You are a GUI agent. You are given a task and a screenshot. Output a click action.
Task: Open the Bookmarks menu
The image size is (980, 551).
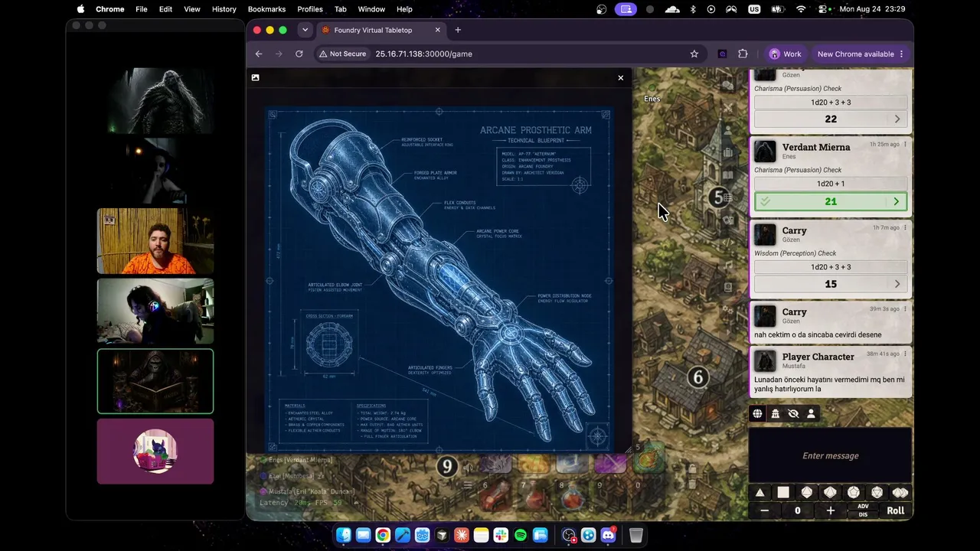(x=266, y=9)
